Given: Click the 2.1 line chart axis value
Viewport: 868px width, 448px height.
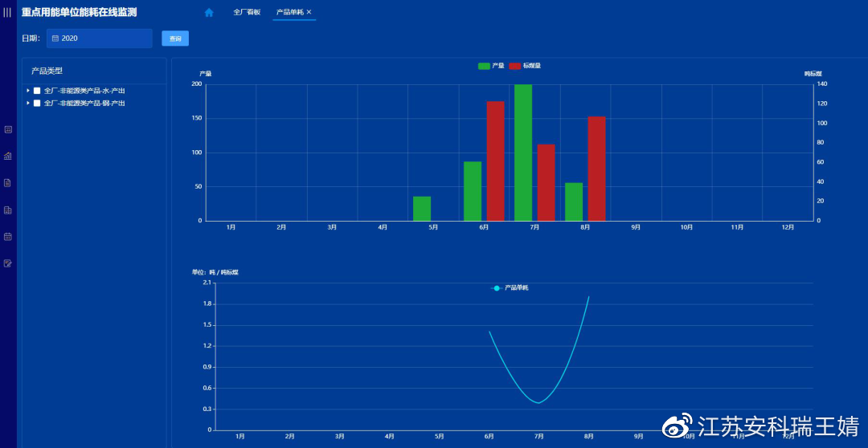Looking at the screenshot, I should (x=207, y=283).
